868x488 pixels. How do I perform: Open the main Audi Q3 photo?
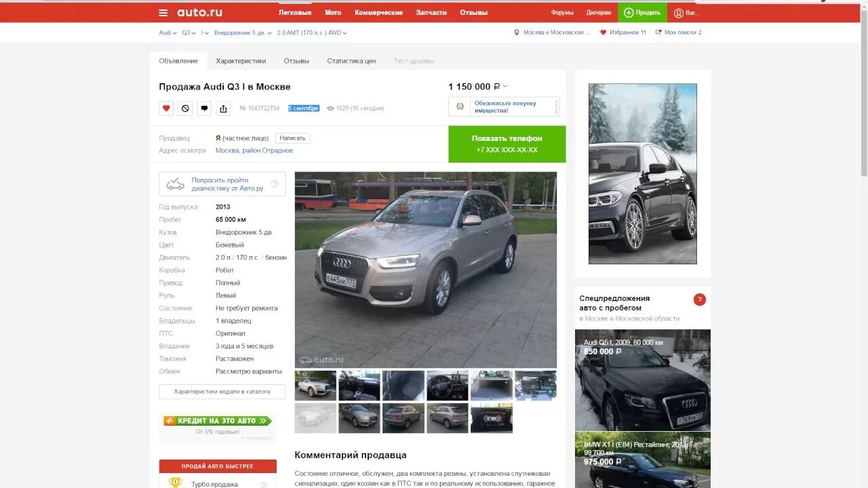426,270
